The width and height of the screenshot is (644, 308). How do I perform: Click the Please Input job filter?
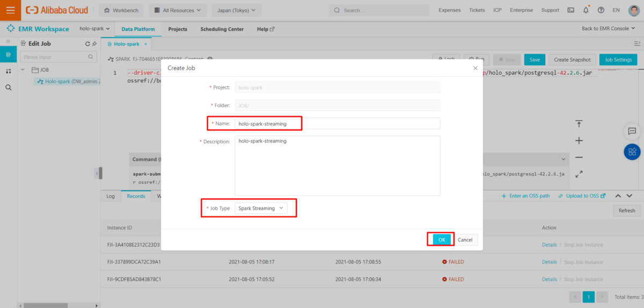pos(57,57)
